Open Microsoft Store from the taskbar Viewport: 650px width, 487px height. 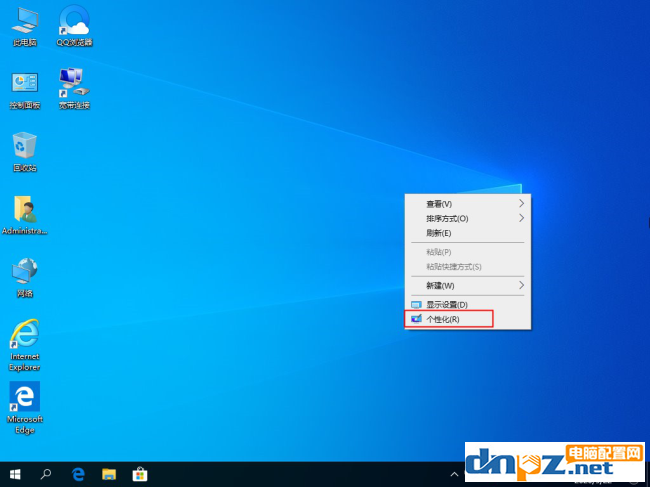pos(141,473)
